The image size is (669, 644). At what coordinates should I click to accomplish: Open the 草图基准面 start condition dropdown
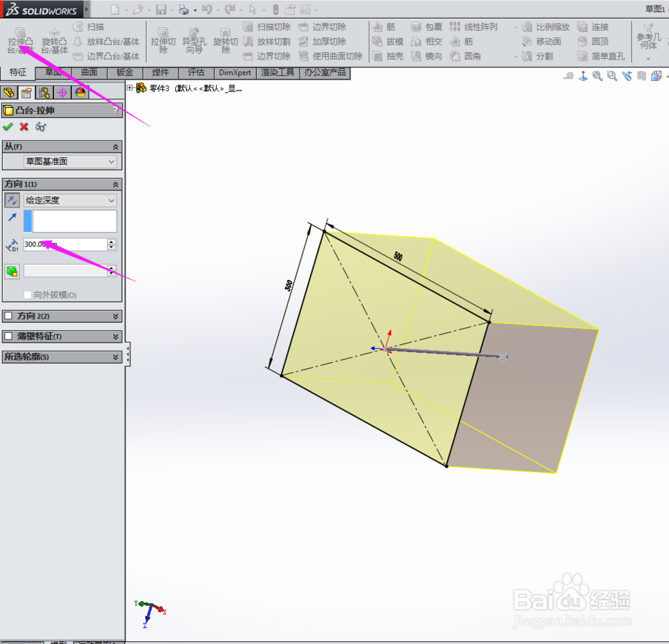[70, 161]
